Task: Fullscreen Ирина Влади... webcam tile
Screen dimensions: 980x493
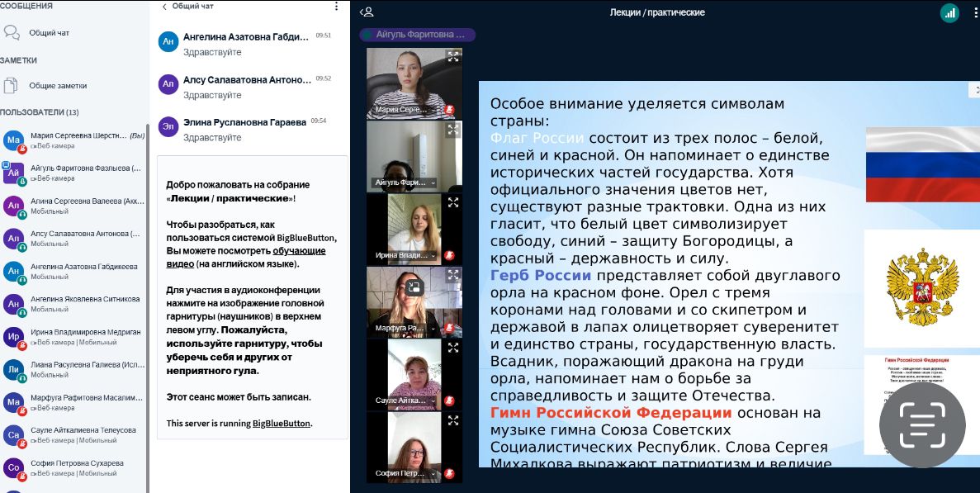Action: [452, 202]
